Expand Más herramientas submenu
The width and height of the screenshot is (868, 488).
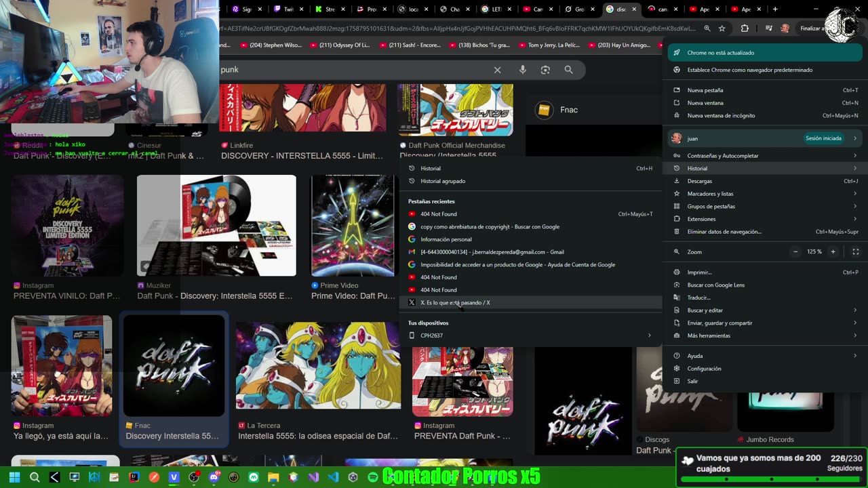(765, 335)
